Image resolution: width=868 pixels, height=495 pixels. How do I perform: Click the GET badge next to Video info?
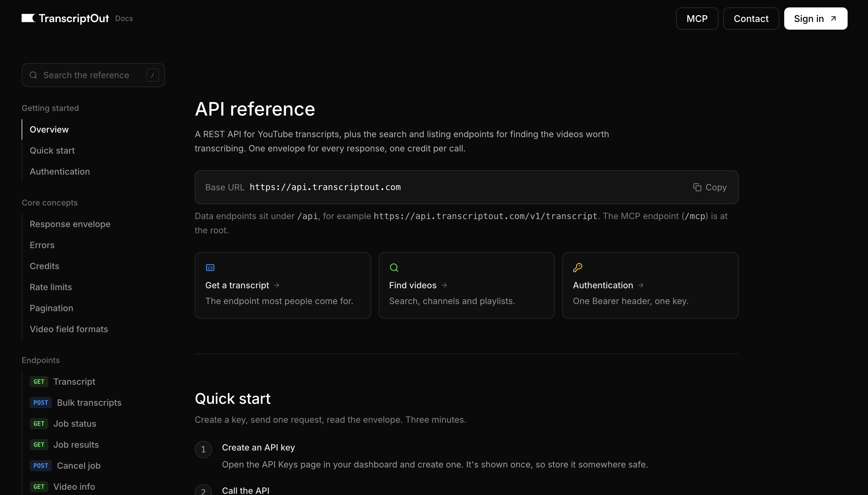coord(39,486)
